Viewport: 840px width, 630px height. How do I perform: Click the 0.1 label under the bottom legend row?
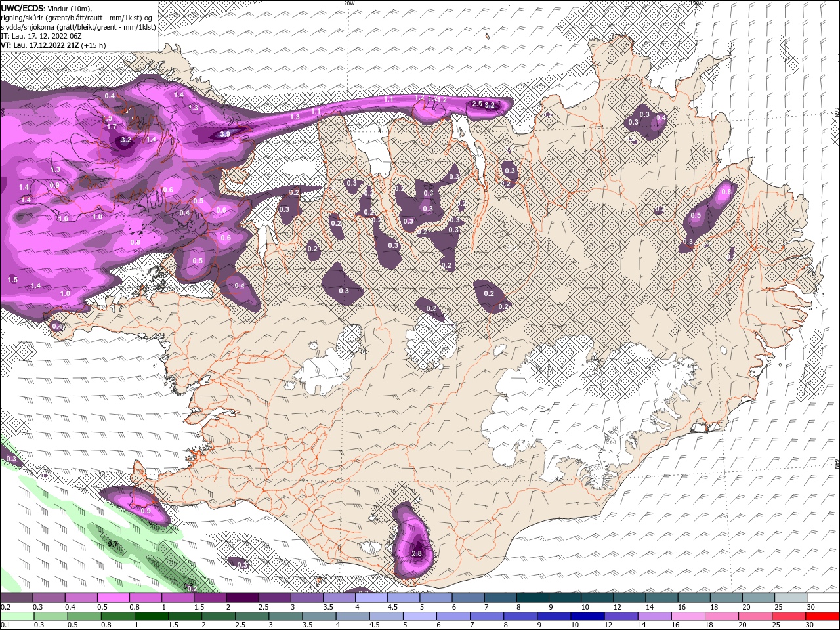[6, 625]
